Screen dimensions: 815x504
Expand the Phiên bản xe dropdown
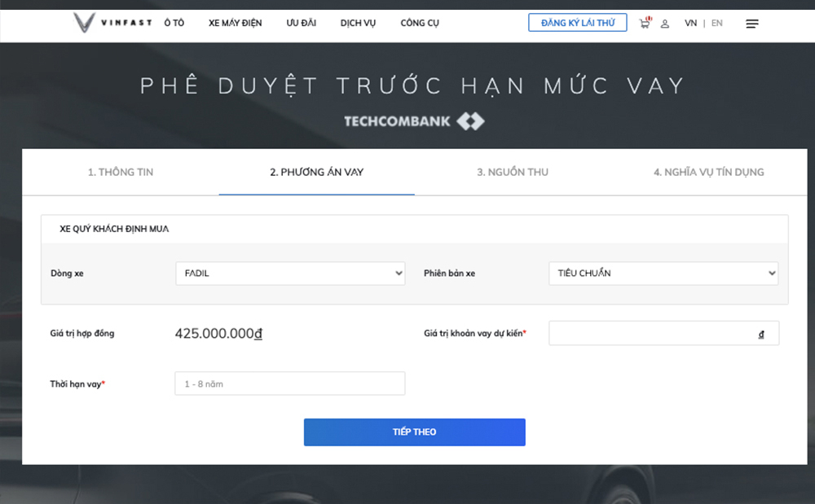click(x=663, y=273)
